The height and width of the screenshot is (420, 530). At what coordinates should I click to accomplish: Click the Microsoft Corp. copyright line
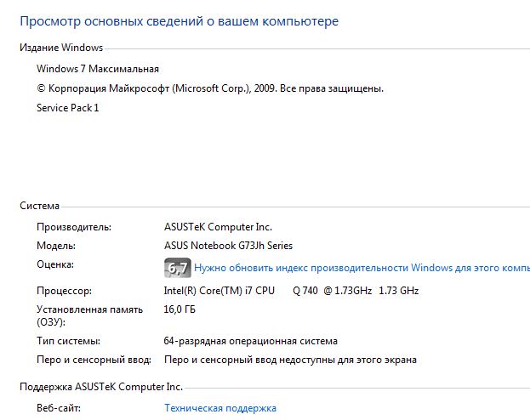point(210,88)
